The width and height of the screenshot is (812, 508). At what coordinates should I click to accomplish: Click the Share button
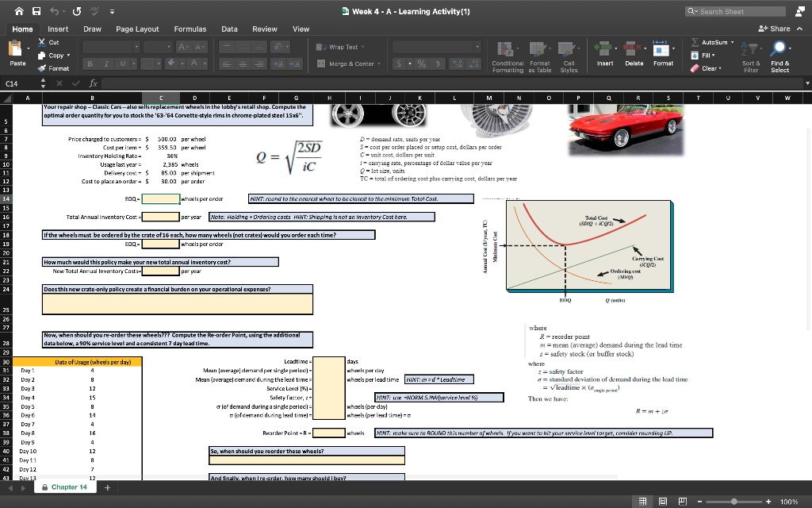777,29
